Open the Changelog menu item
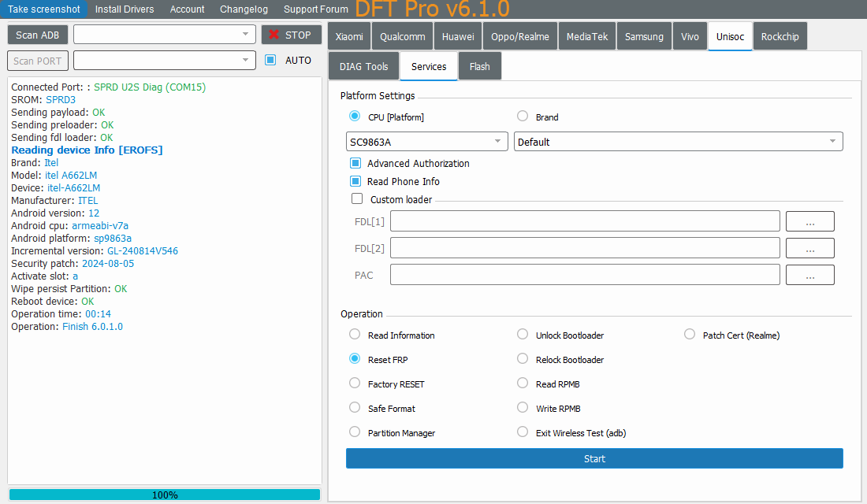Image resolution: width=867 pixels, height=504 pixels. pyautogui.click(x=244, y=9)
